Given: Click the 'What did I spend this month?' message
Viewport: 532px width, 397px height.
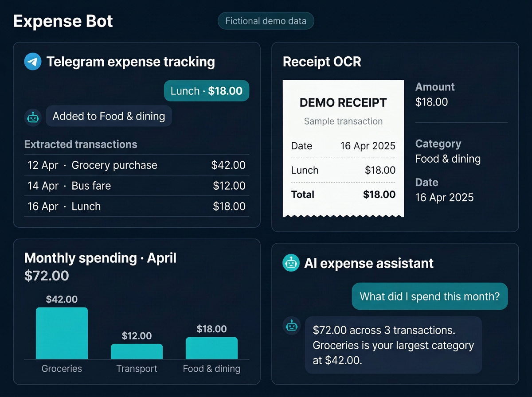Looking at the screenshot, I should tap(430, 296).
